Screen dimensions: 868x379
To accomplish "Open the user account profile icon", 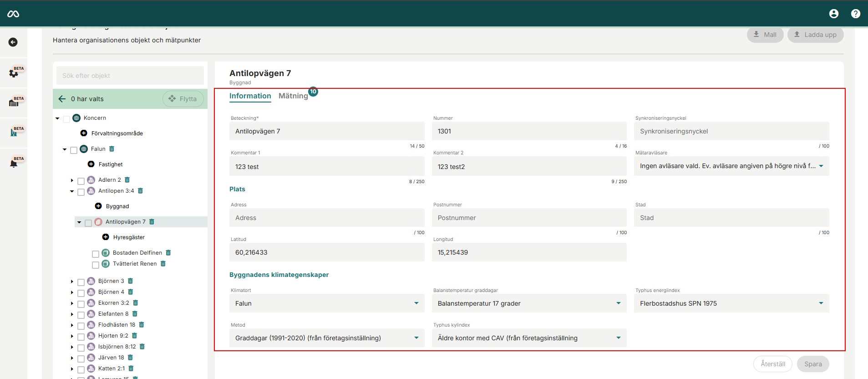I will coord(833,14).
